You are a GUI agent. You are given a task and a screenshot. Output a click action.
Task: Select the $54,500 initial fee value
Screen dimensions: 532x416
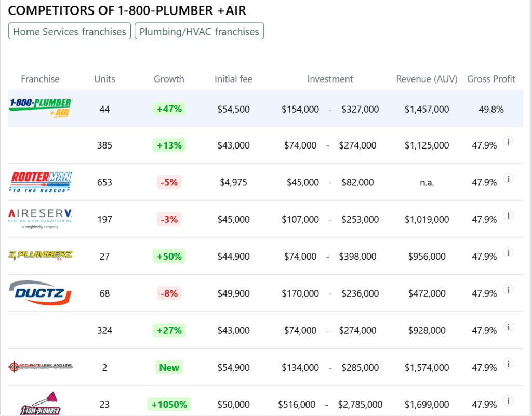pyautogui.click(x=233, y=109)
